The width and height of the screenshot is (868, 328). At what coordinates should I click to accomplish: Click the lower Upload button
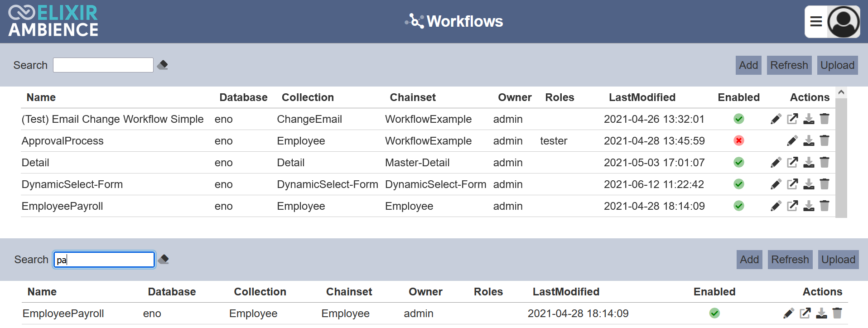point(838,260)
